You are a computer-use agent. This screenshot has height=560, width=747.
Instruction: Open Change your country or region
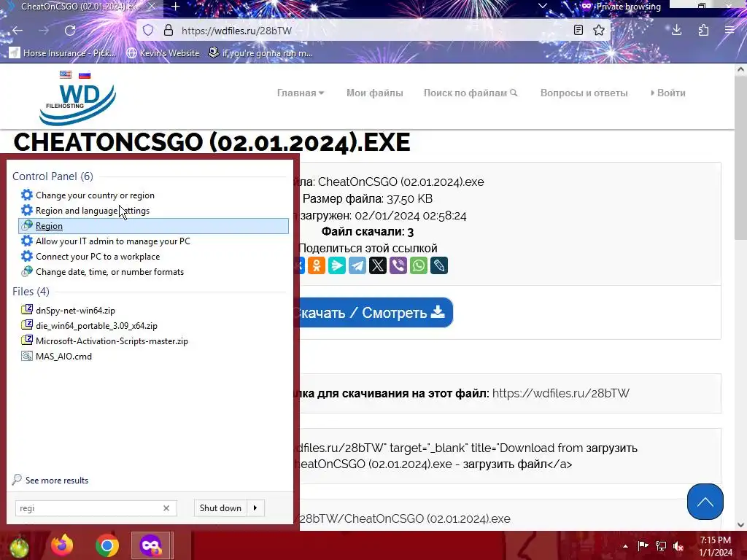(x=153, y=195)
